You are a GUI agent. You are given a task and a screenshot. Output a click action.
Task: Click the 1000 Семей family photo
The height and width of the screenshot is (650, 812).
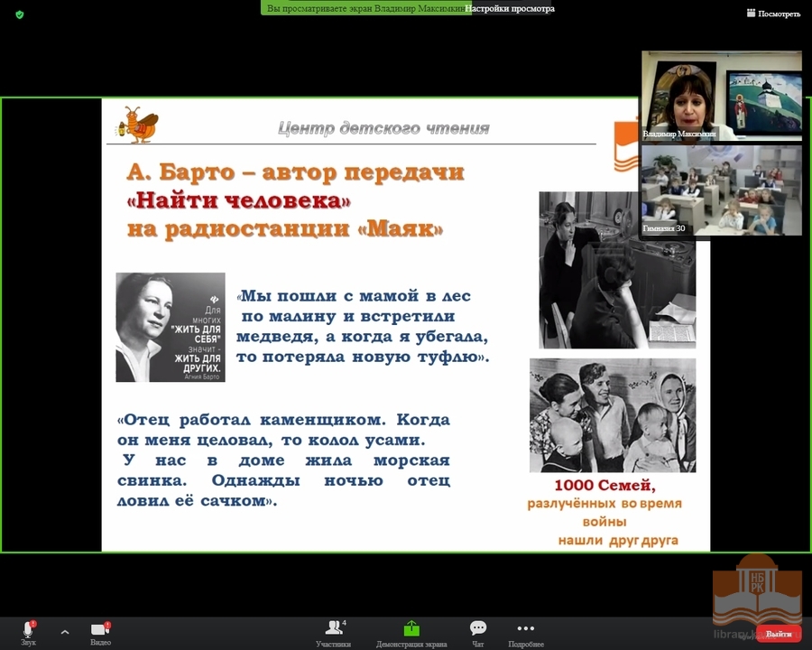coord(613,415)
